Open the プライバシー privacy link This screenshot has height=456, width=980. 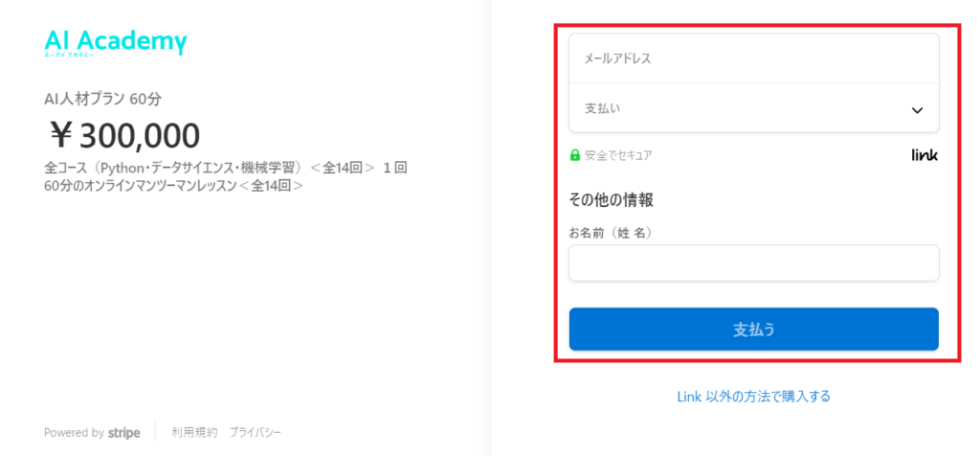[255, 432]
